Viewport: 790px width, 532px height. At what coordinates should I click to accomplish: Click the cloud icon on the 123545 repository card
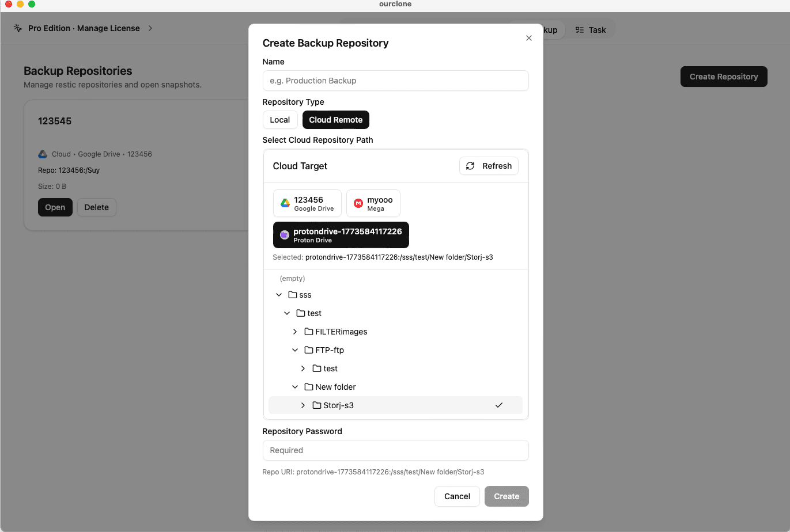(42, 154)
